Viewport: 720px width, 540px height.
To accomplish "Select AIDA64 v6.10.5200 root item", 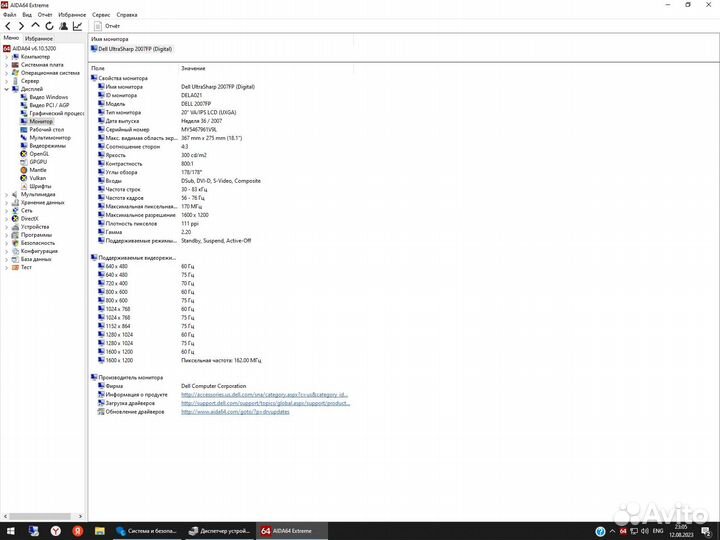I will pyautogui.click(x=30, y=48).
